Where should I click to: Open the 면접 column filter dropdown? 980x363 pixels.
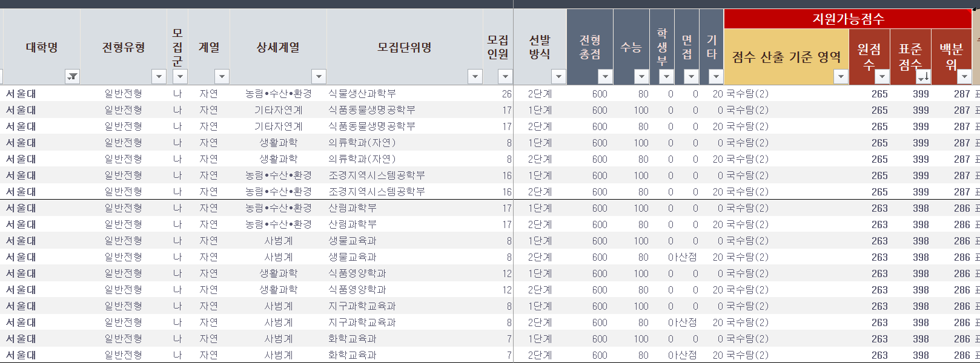coord(691,76)
